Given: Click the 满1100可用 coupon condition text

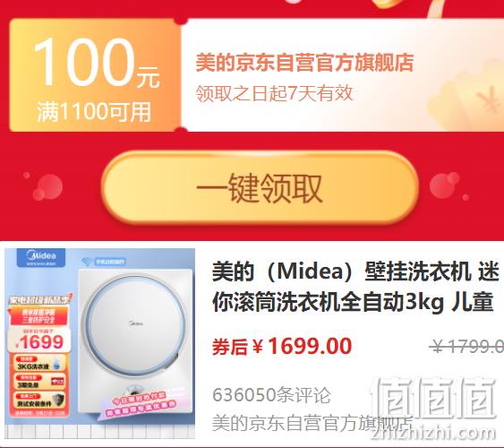Looking at the screenshot, I should (x=94, y=112).
